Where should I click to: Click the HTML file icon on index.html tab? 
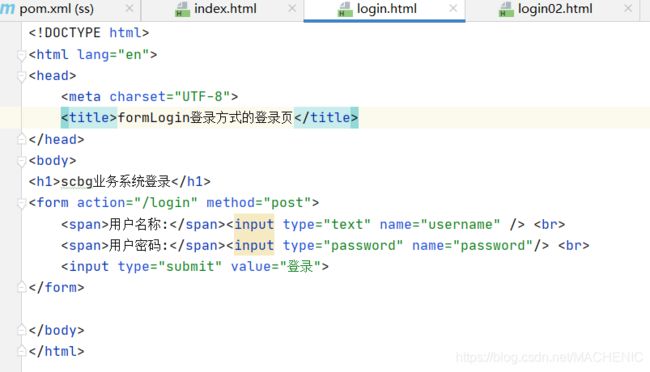182,9
